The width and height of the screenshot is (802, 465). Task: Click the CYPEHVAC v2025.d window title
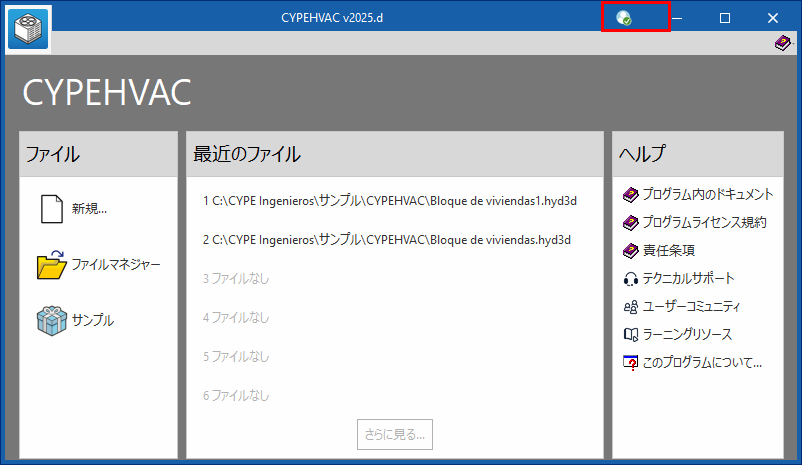[x=332, y=18]
